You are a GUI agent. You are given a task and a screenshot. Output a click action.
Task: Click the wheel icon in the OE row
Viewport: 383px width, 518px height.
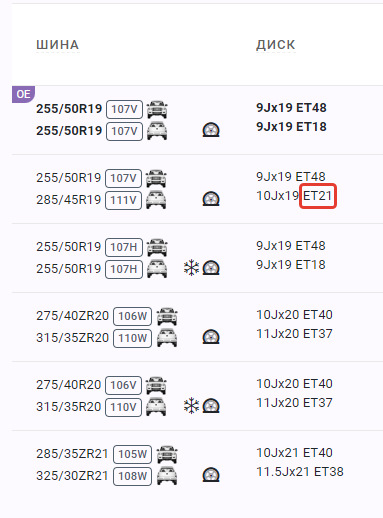coord(211,130)
